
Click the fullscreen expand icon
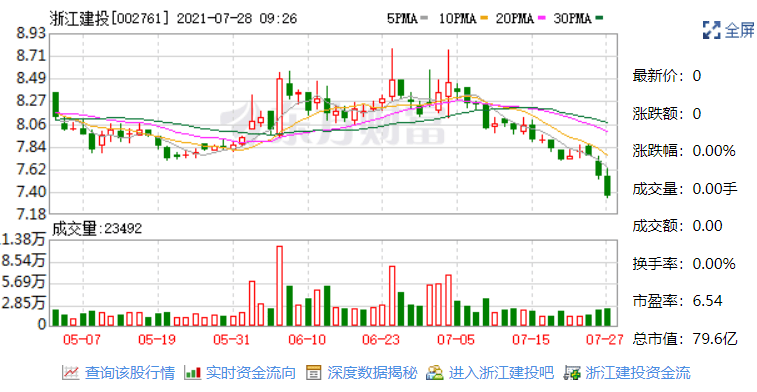click(712, 30)
